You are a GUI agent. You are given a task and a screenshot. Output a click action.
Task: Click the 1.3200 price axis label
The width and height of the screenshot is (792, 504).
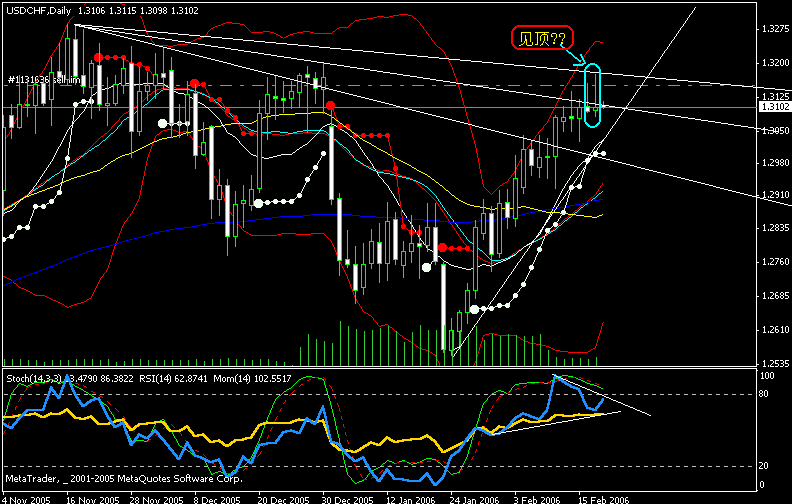point(775,63)
